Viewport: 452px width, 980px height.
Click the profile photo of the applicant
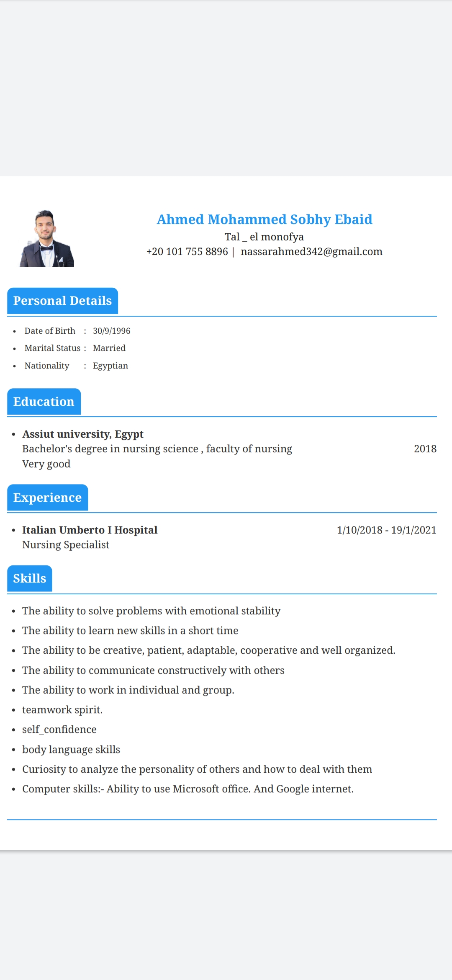pos(47,239)
